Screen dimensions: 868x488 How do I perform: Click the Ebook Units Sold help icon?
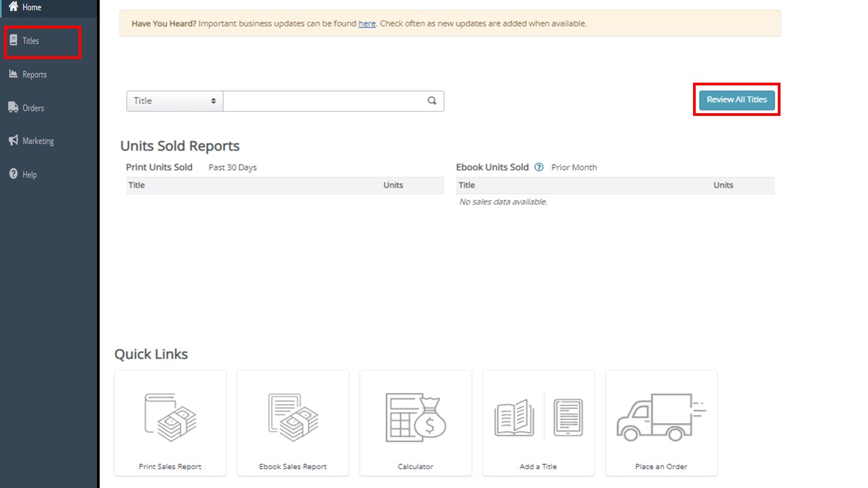tap(539, 167)
